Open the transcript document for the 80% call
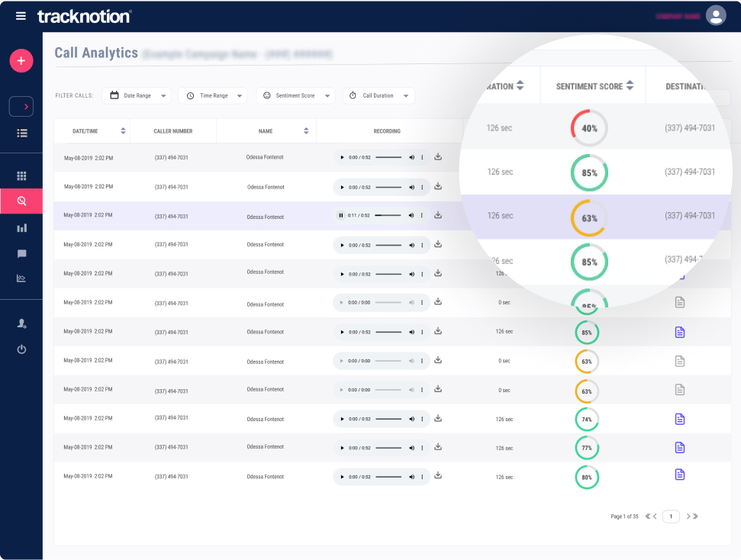 coord(679,475)
